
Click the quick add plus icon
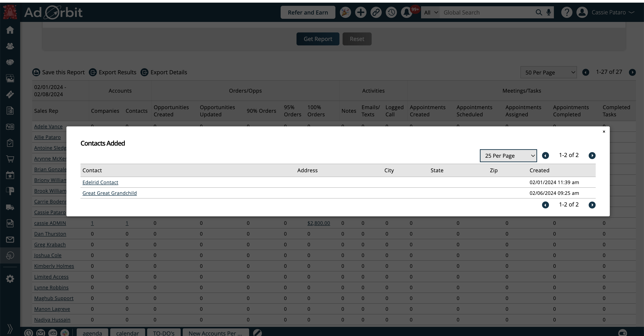[x=360, y=12]
